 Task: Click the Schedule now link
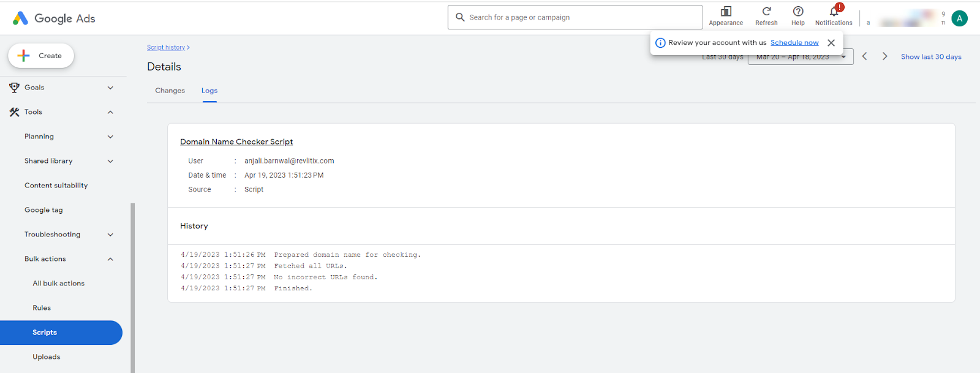(x=794, y=43)
